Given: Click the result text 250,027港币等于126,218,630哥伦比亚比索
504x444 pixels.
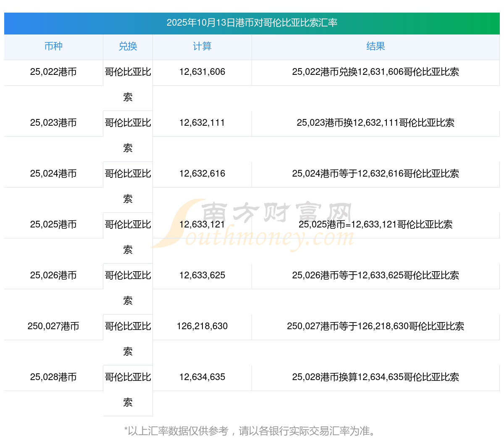Looking at the screenshot, I should [x=375, y=326].
